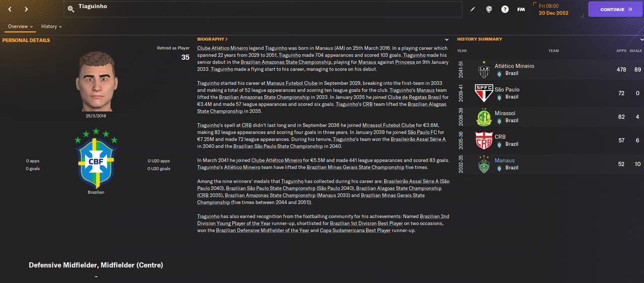This screenshot has height=283, width=644.
Task: Click the 2041-51 year range
Action: pos(460,70)
